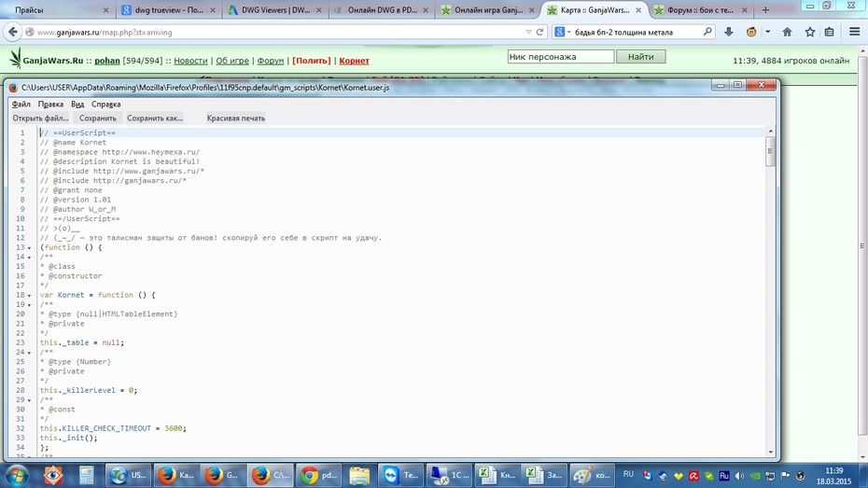The height and width of the screenshot is (488, 868).
Task: Click the RU language indicator in tray
Action: point(628,474)
